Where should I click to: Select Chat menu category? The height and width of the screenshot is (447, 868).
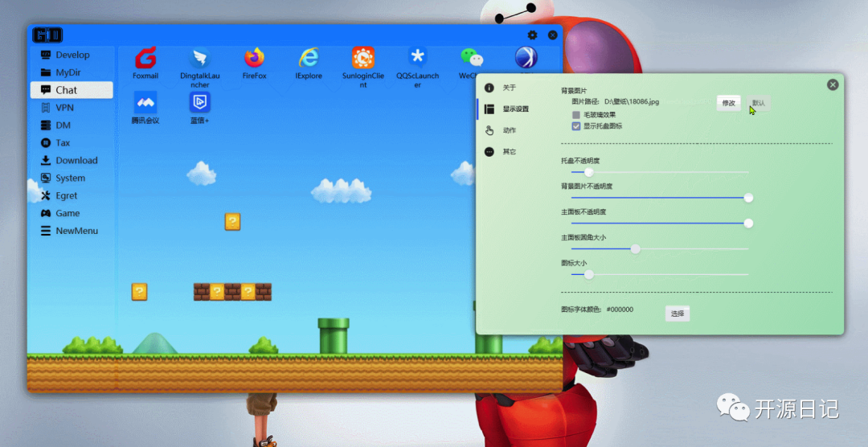pos(72,90)
